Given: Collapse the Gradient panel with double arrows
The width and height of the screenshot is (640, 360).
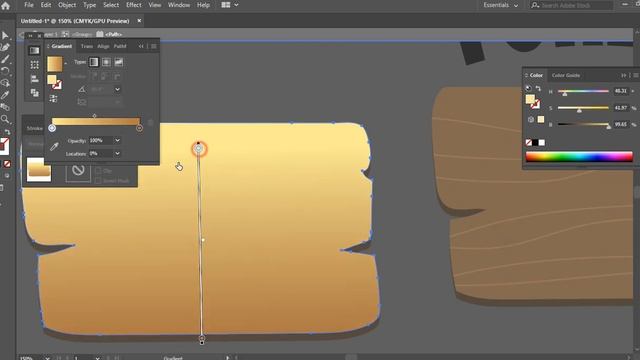Looking at the screenshot, I should click(x=141, y=46).
